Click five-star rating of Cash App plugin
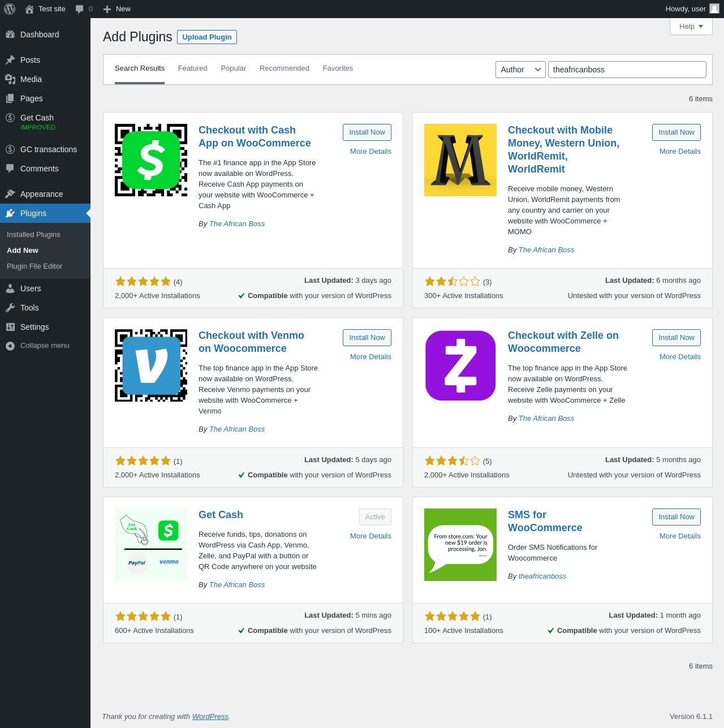Image resolution: width=724 pixels, height=728 pixels. coord(143,282)
